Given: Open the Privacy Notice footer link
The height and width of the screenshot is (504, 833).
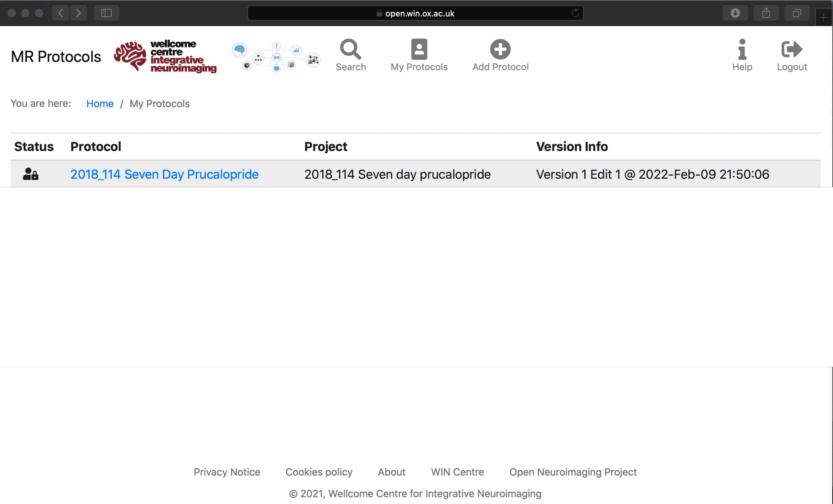Looking at the screenshot, I should coord(227,472).
